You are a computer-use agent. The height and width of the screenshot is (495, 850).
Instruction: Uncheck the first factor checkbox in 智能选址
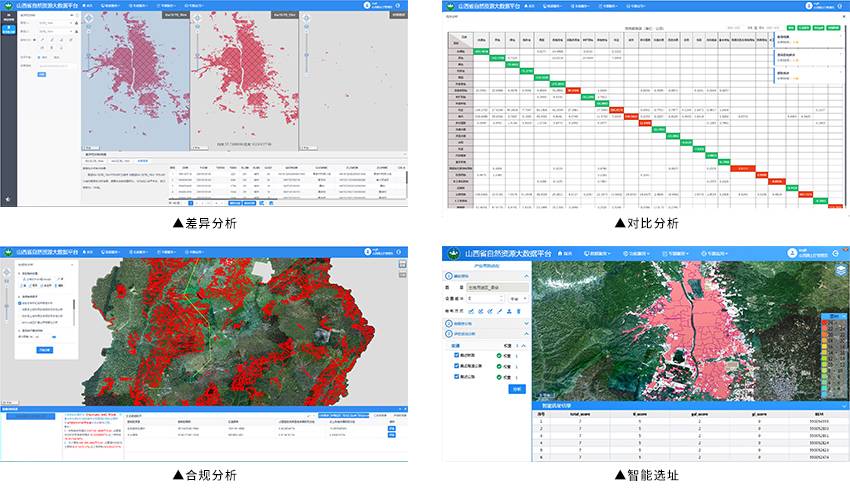(x=457, y=353)
